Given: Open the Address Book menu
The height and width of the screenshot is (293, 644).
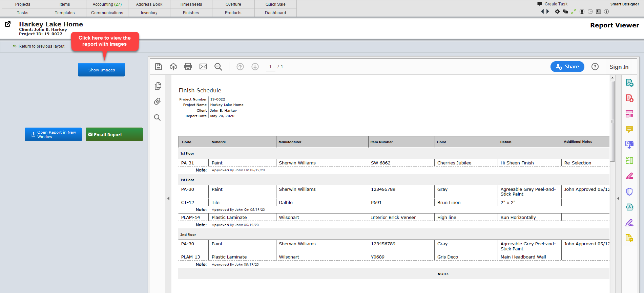Looking at the screenshot, I should 149,4.
